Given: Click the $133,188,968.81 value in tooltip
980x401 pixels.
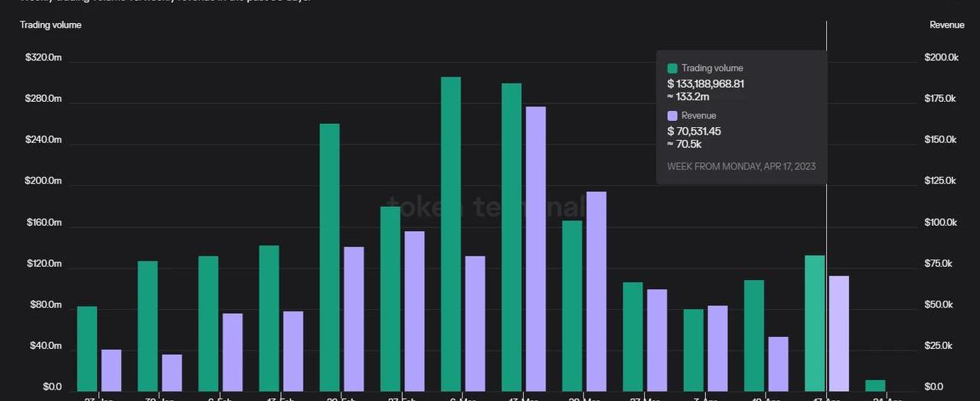Looking at the screenshot, I should [x=705, y=83].
